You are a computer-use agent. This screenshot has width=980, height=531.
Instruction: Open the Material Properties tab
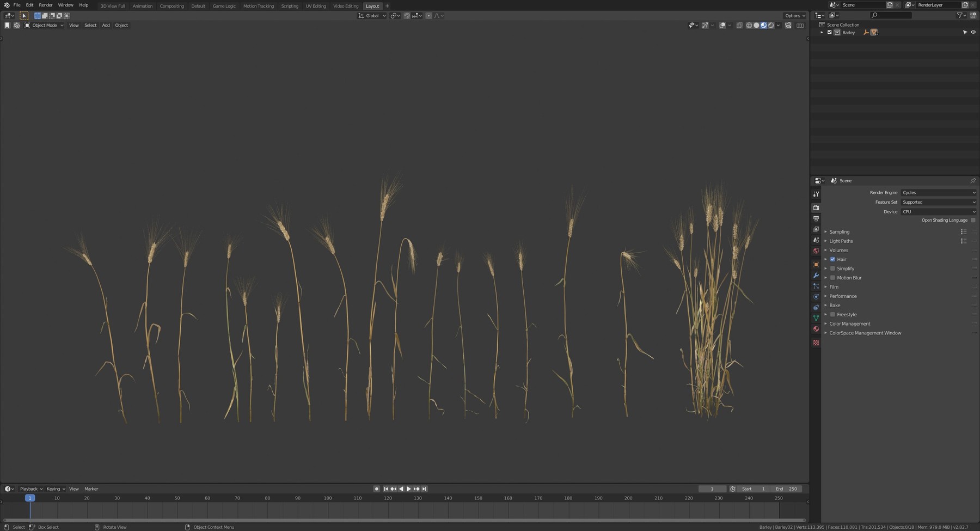click(x=816, y=329)
